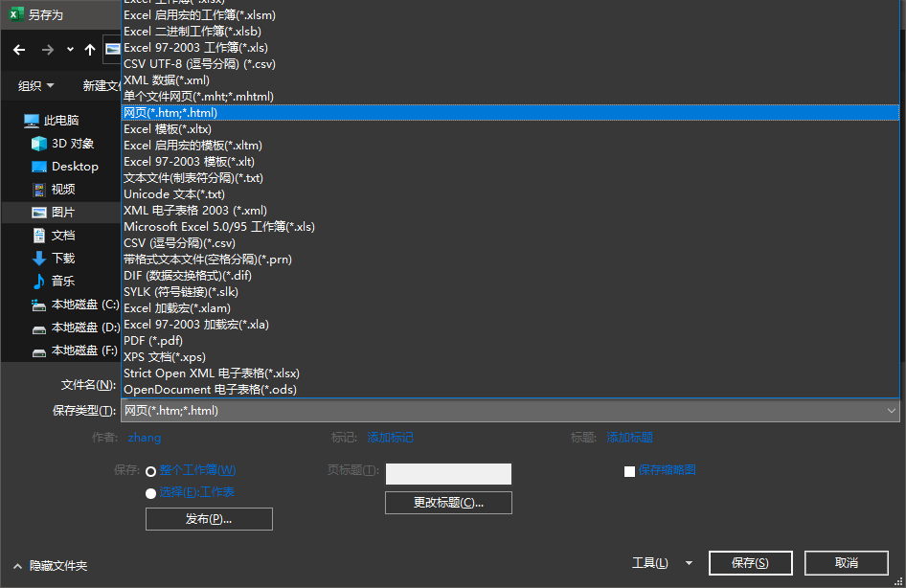This screenshot has height=588, width=906.
Task: Choose XML 电子表格 2003 (*.xml) format
Action: click(x=510, y=211)
